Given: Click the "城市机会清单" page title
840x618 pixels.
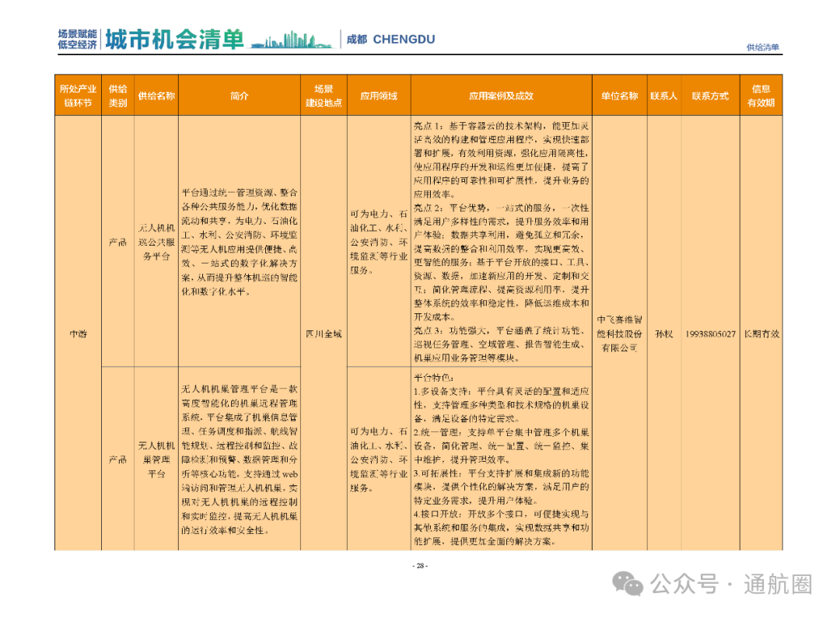Looking at the screenshot, I should (175, 39).
